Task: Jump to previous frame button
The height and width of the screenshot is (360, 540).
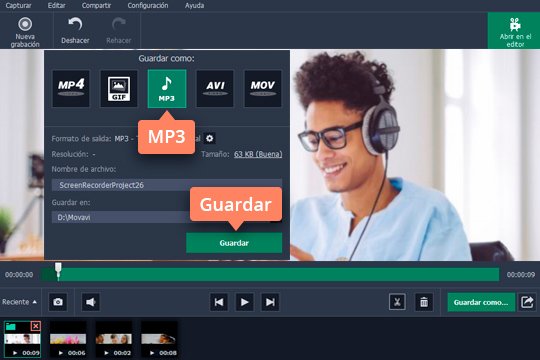Action: [219, 302]
